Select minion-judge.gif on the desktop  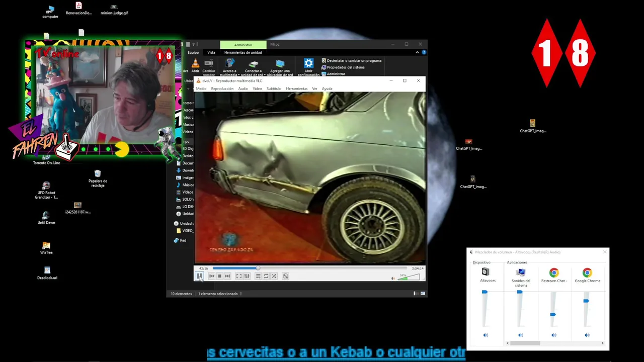tap(114, 10)
